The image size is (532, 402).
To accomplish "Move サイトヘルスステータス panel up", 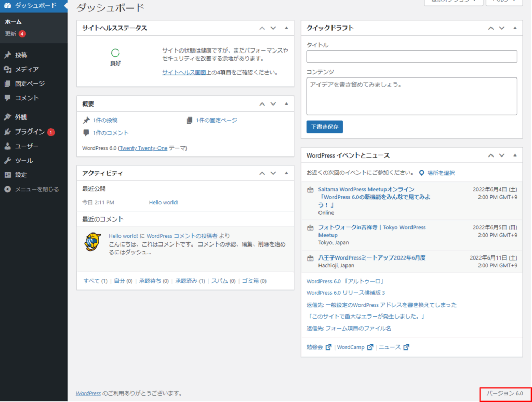I will pyautogui.click(x=262, y=28).
